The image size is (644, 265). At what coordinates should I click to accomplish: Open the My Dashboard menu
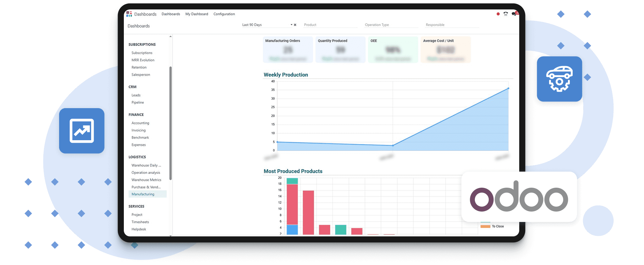coord(197,14)
